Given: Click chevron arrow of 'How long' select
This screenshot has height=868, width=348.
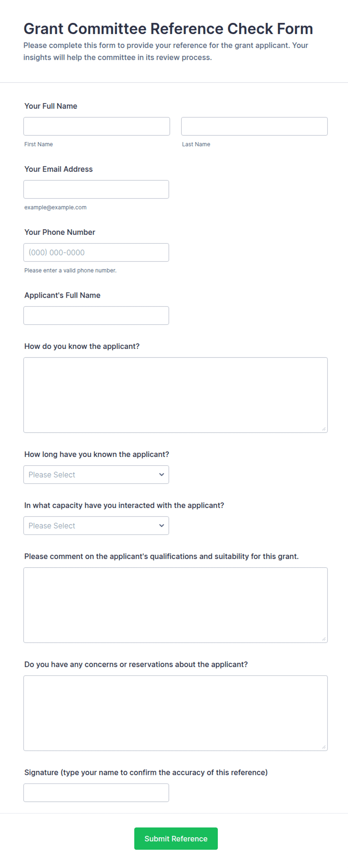Looking at the screenshot, I should 162,475.
